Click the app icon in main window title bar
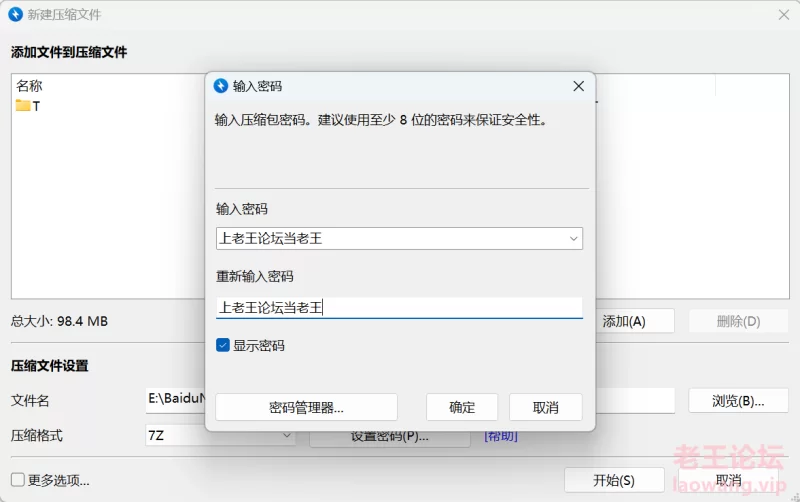The height and width of the screenshot is (502, 800). tap(15, 15)
